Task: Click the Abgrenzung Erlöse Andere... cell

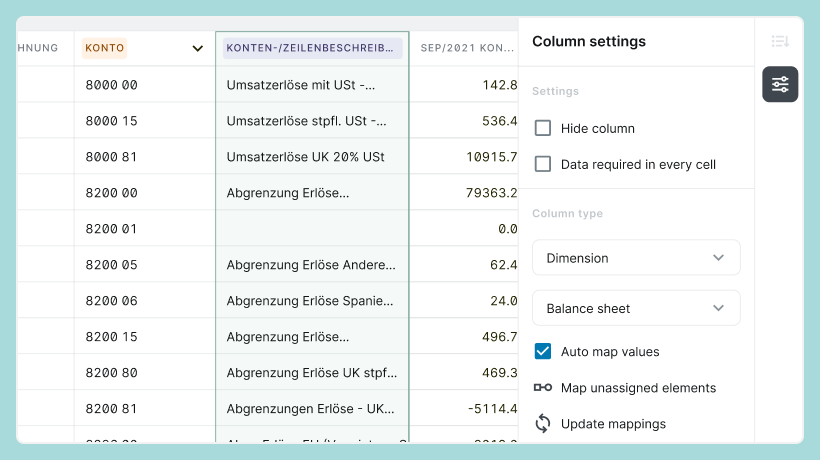Action: (x=312, y=265)
